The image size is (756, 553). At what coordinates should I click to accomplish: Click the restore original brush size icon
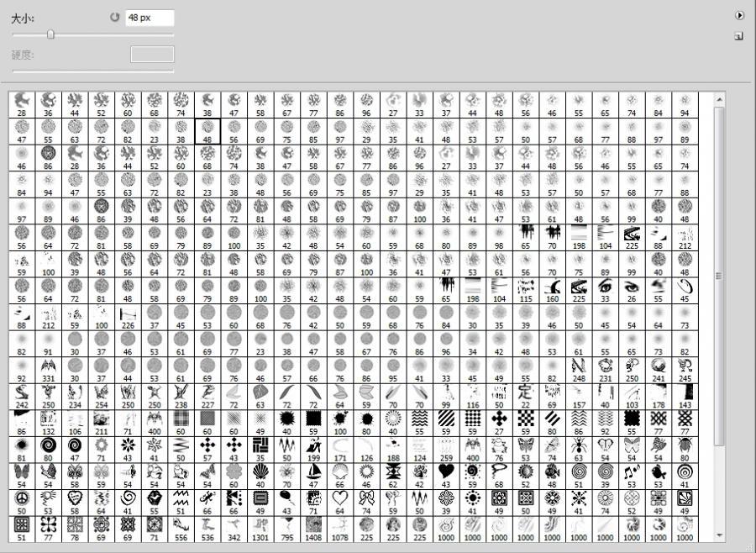(x=115, y=18)
